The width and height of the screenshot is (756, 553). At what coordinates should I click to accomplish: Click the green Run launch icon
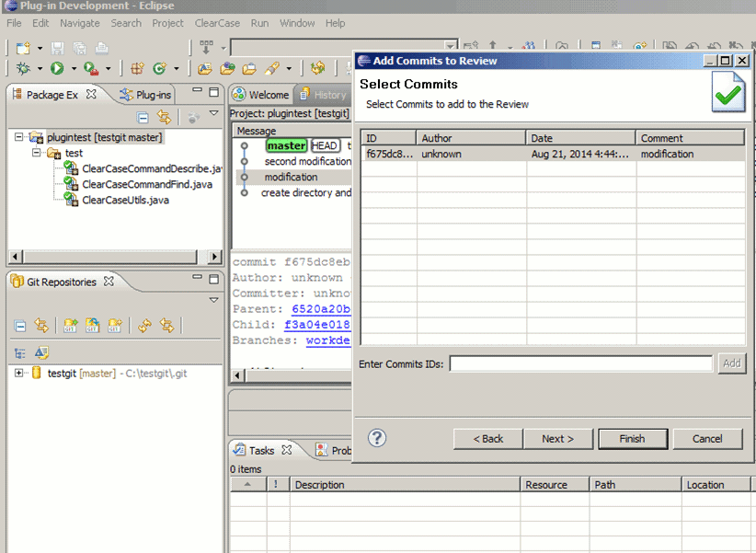[57, 68]
